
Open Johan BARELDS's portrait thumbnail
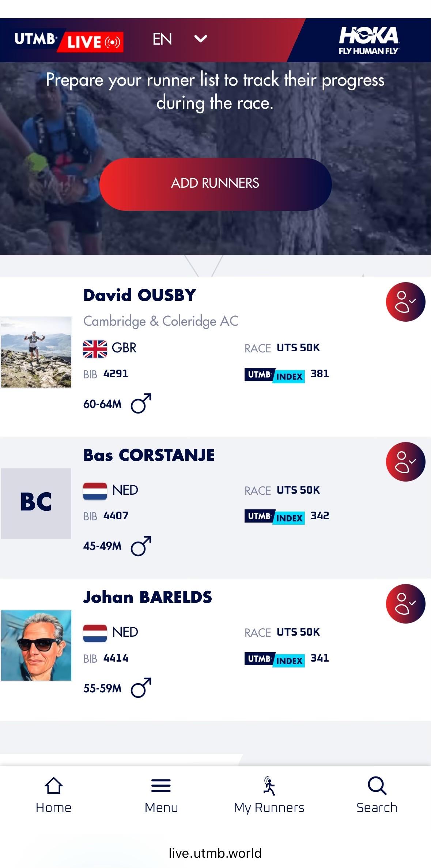36,645
